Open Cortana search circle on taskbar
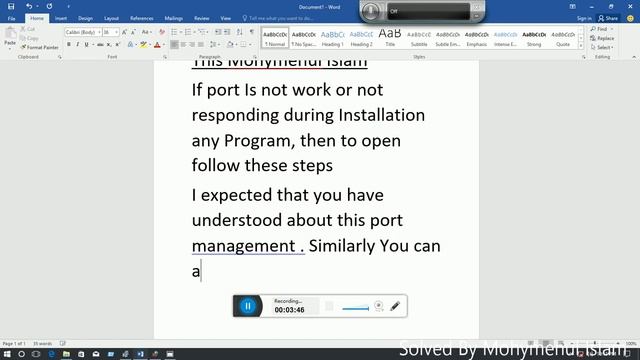The height and width of the screenshot is (360, 640). [21, 354]
